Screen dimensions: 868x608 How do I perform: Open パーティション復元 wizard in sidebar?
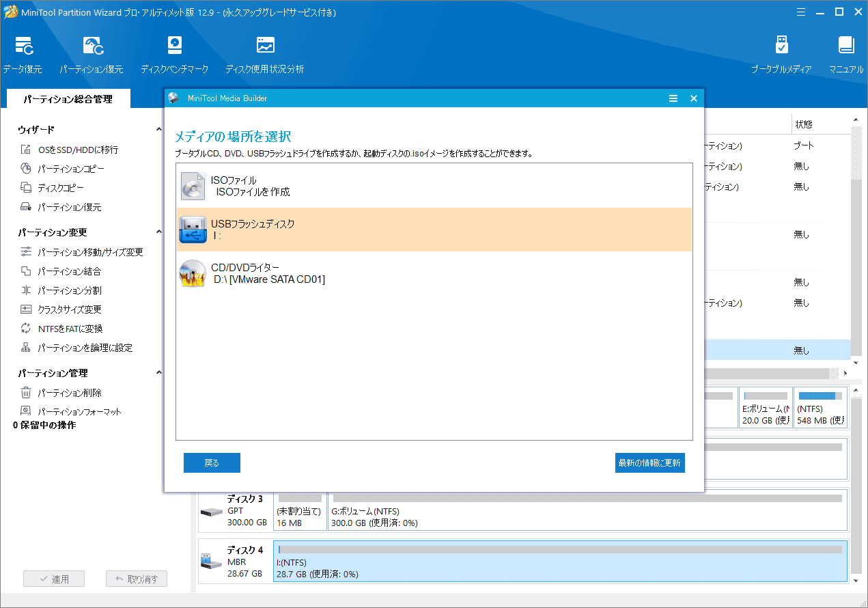pyautogui.click(x=61, y=207)
